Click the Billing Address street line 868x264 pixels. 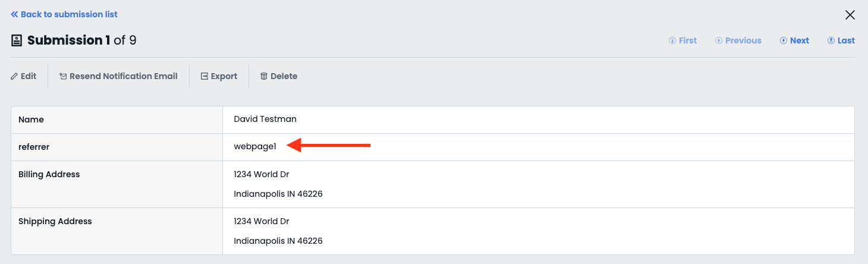pyautogui.click(x=262, y=174)
